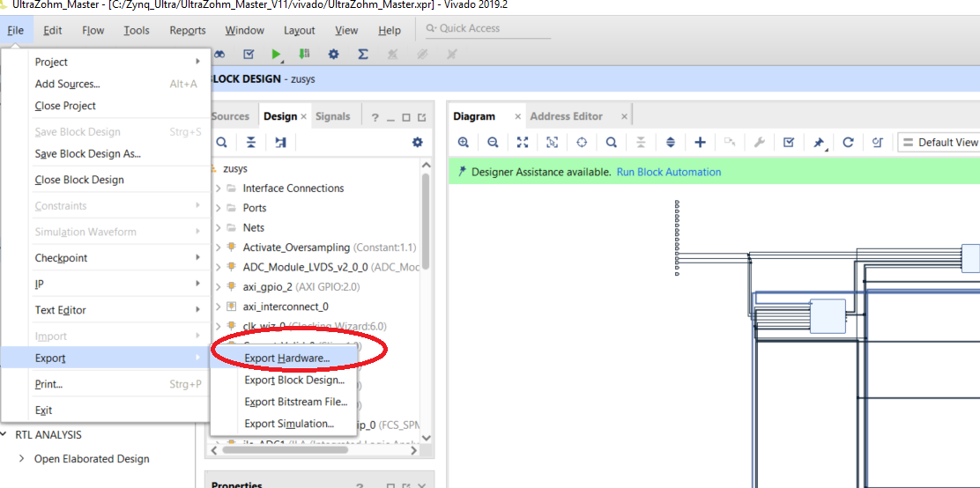The width and height of the screenshot is (980, 488).
Task: Zoom in on the block diagram
Action: tap(464, 142)
